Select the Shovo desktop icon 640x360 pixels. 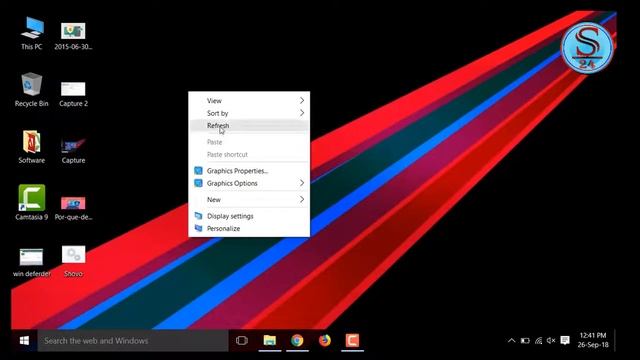tap(73, 261)
